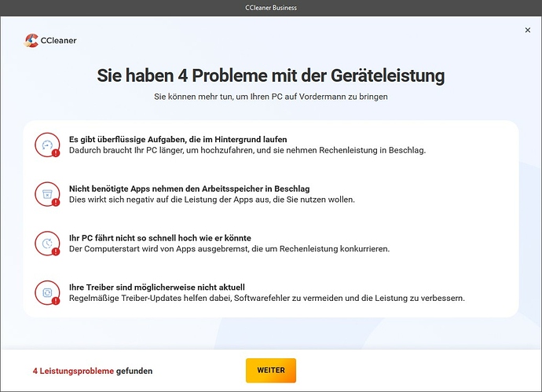This screenshot has height=392, width=542.
Task: Click 'Dadurch braucht Ihr PC länger' description
Action: (247, 150)
